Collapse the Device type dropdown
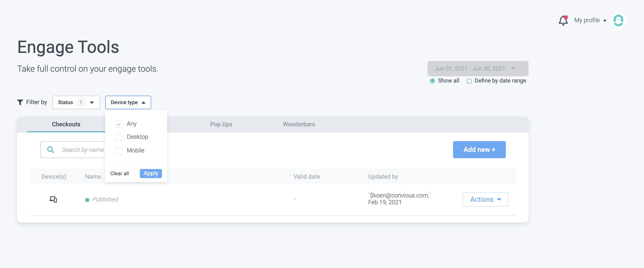Image resolution: width=644 pixels, height=268 pixels. tap(128, 102)
